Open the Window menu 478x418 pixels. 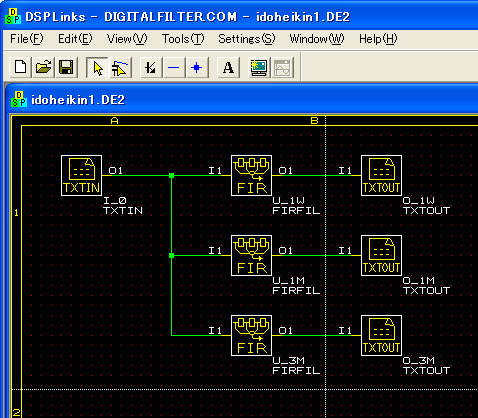pyautogui.click(x=317, y=39)
